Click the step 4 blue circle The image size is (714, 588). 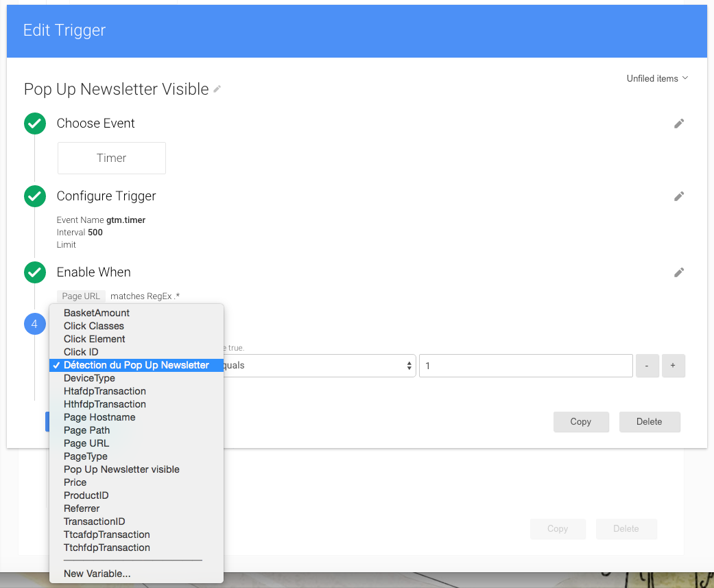click(x=35, y=324)
